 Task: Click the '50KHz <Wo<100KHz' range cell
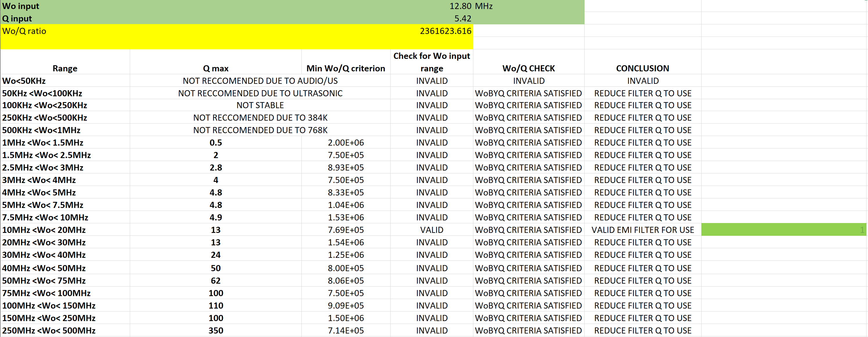click(x=65, y=93)
